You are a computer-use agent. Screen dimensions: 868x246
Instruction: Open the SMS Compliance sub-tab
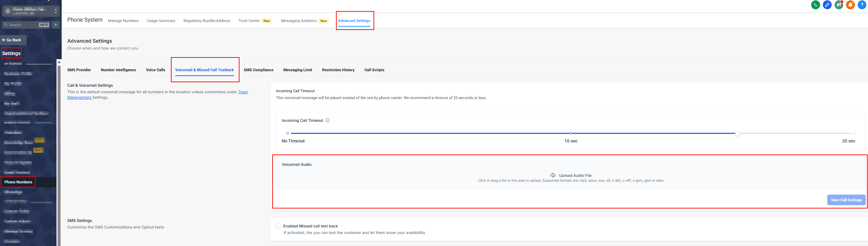(258, 70)
